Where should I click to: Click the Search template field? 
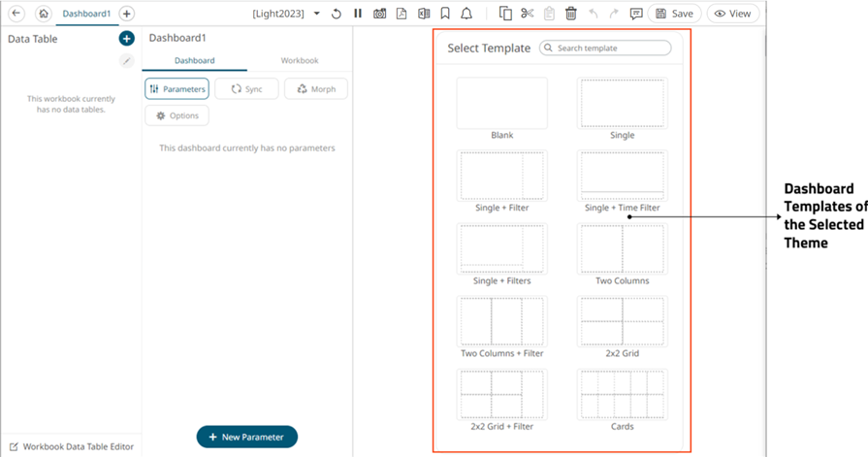click(605, 49)
